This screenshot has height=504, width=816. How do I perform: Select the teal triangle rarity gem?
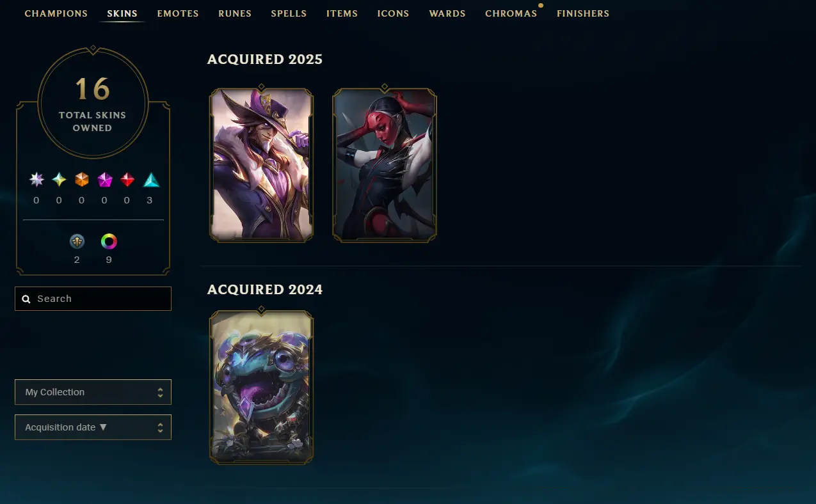[x=151, y=180]
